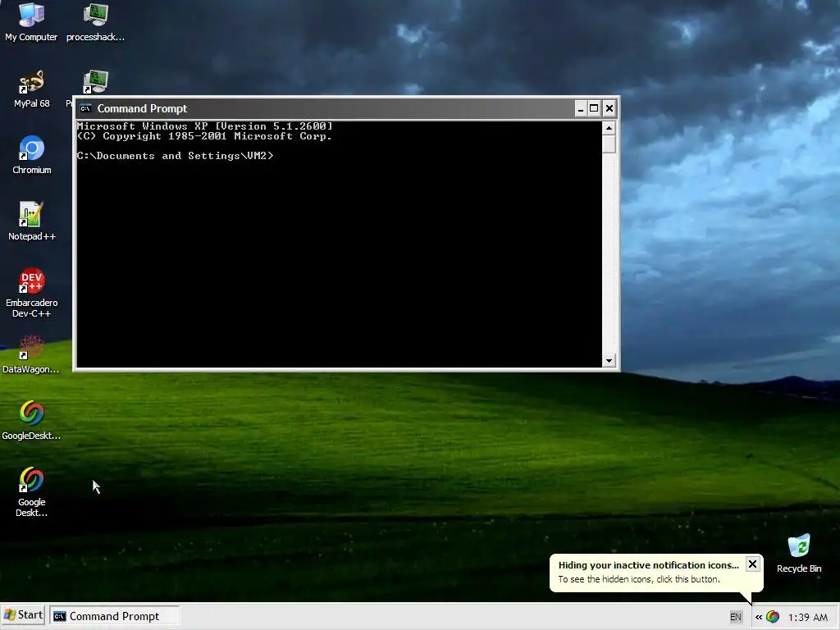Click the scroll up arrow in Command Prompt
840x630 pixels.
609,128
